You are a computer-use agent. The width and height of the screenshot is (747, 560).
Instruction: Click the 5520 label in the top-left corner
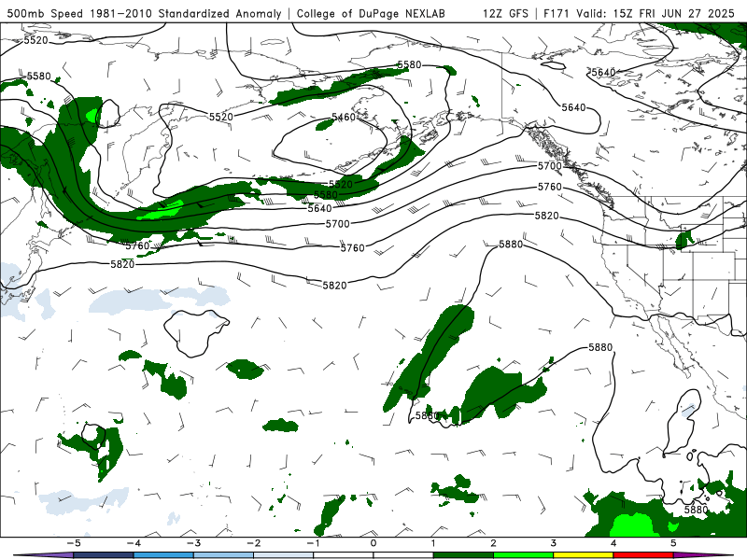(36, 40)
